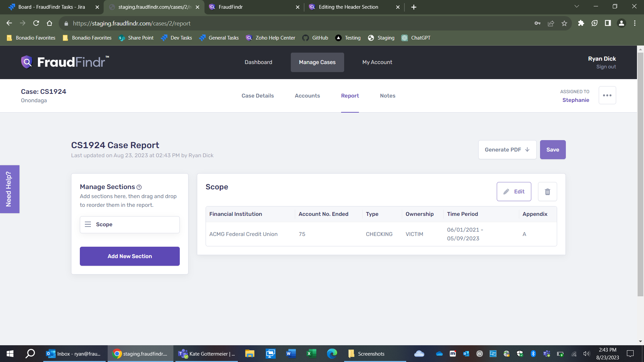The height and width of the screenshot is (362, 644).
Task: Open the browser Extensions puzzle icon
Action: pyautogui.click(x=581, y=23)
